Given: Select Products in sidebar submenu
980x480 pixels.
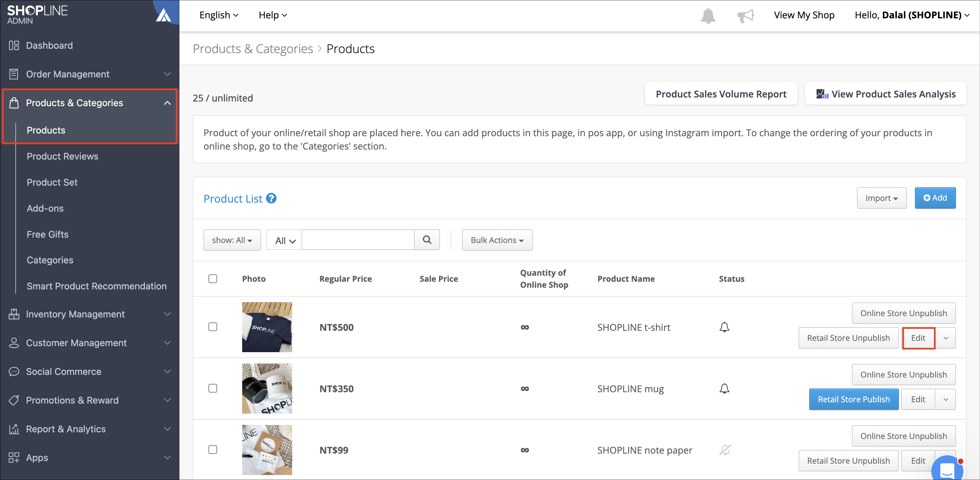Looking at the screenshot, I should coord(46,130).
